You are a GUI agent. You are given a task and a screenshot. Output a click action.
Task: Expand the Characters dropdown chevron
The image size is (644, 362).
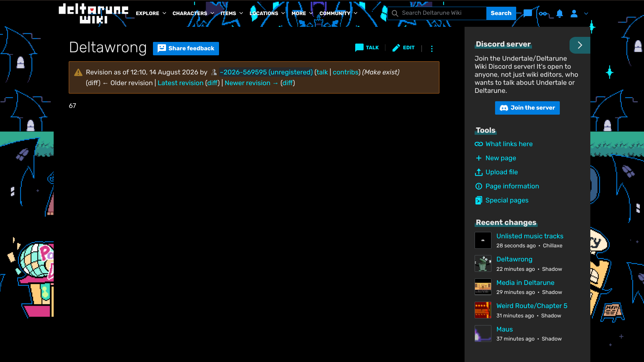click(212, 13)
